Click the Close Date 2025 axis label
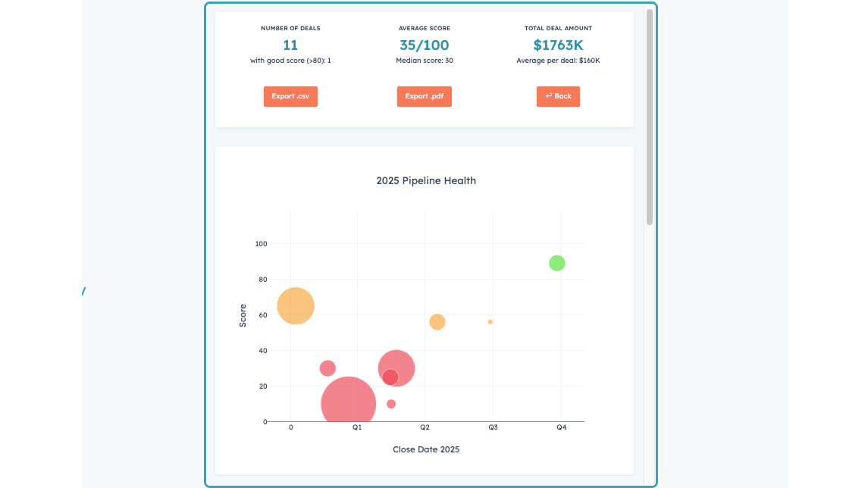The image size is (868, 488). tap(426, 449)
